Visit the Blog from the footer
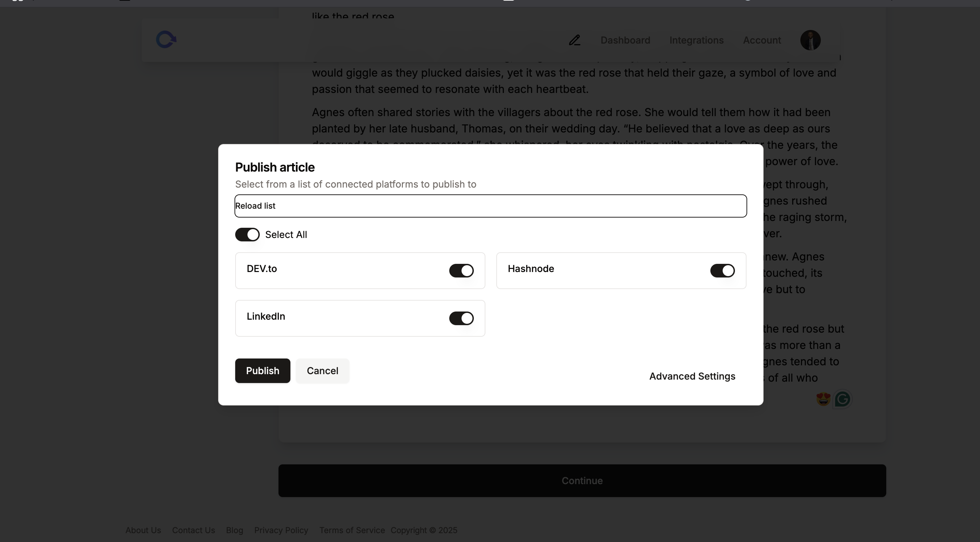980x542 pixels. [235, 530]
